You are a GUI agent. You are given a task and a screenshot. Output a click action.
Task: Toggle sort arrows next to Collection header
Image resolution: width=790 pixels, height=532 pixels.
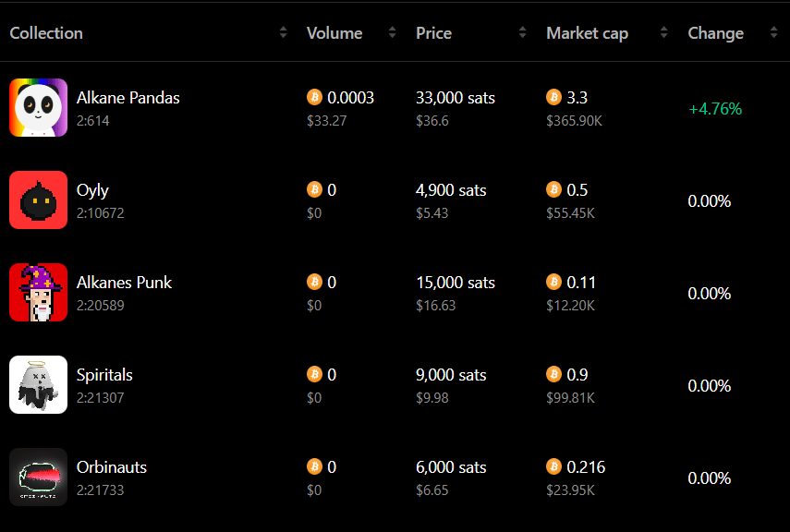[283, 32]
